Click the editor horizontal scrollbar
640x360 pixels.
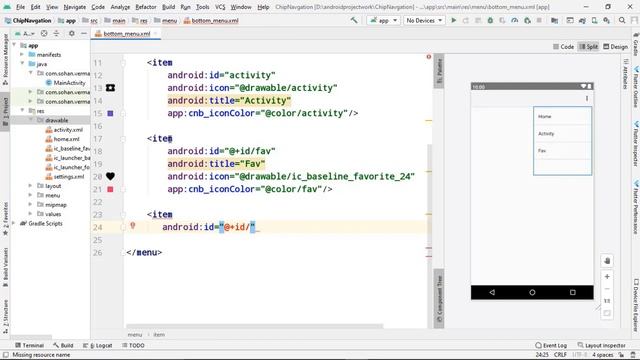coord(255,326)
